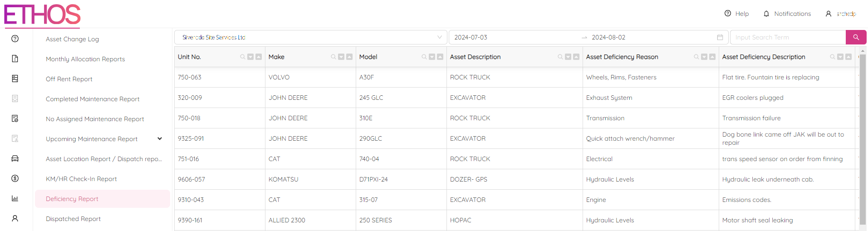Sort Model column ascending
868x231 pixels.
pos(440,57)
